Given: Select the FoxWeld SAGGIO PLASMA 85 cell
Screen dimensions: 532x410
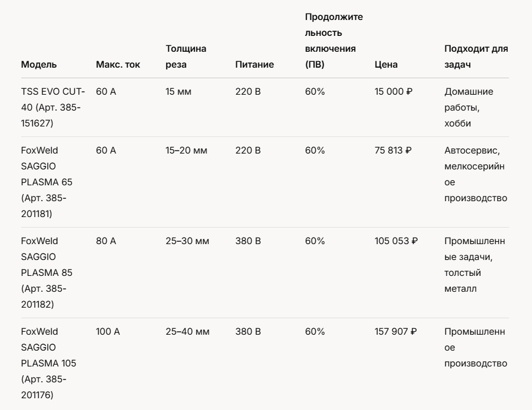Looking at the screenshot, I should pyautogui.click(x=47, y=273).
